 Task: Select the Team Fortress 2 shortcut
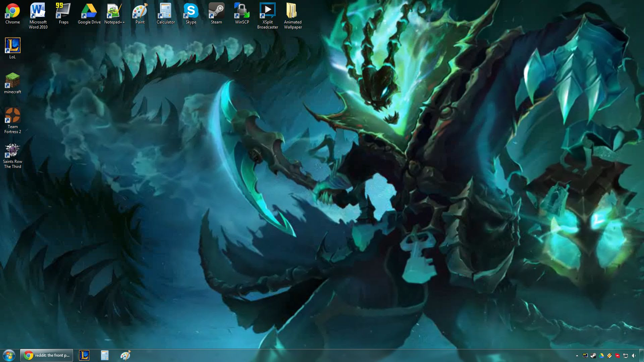(x=12, y=121)
